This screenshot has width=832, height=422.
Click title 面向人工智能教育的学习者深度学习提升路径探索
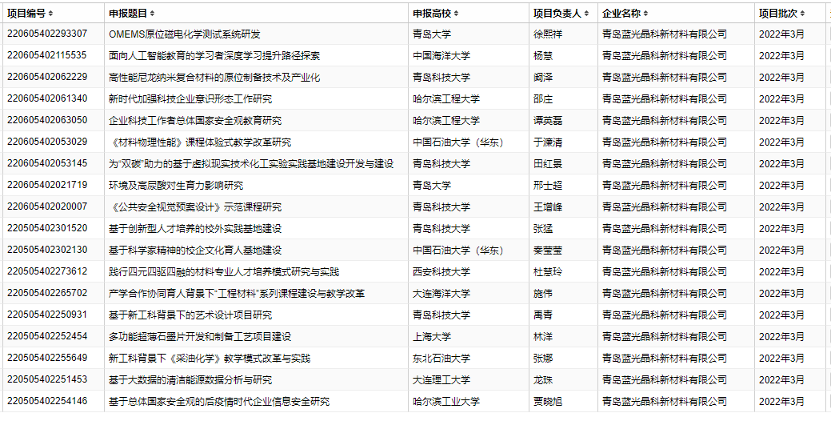(214, 56)
